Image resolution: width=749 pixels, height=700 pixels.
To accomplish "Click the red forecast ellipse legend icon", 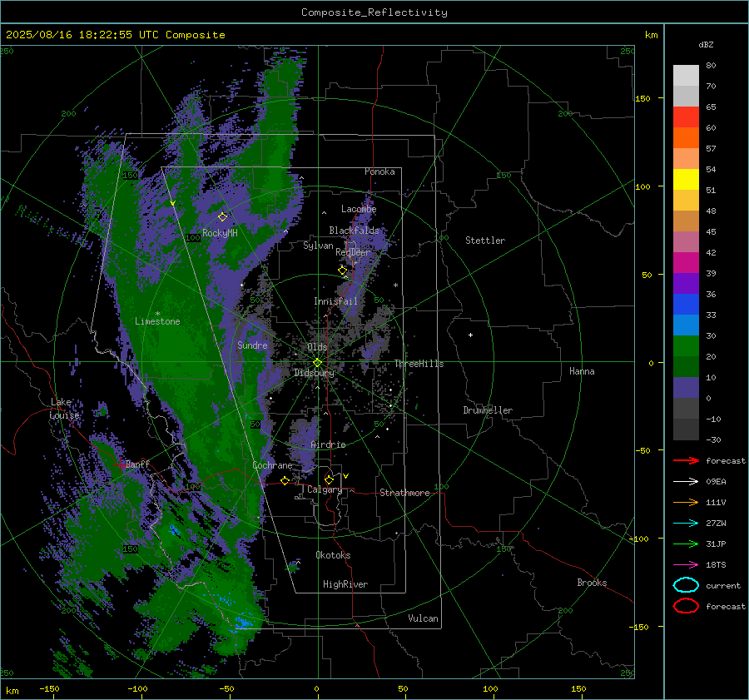I will click(x=686, y=606).
